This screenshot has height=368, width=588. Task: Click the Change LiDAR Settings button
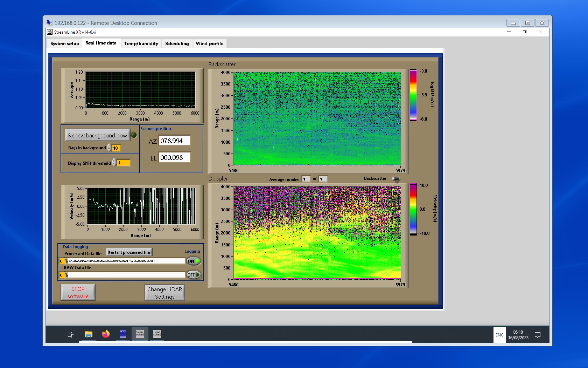click(x=164, y=293)
